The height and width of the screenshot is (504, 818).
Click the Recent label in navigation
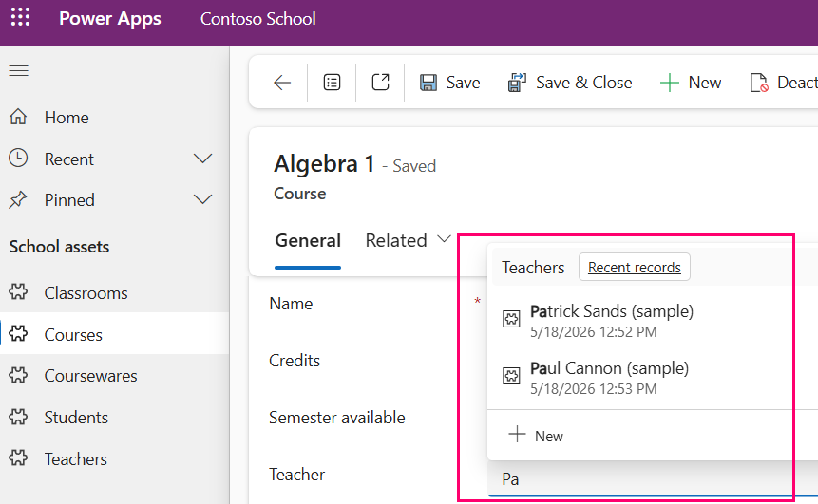(68, 159)
